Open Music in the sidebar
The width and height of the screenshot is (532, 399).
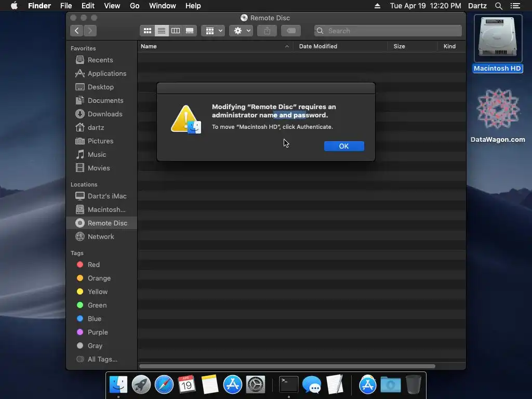[102, 155]
